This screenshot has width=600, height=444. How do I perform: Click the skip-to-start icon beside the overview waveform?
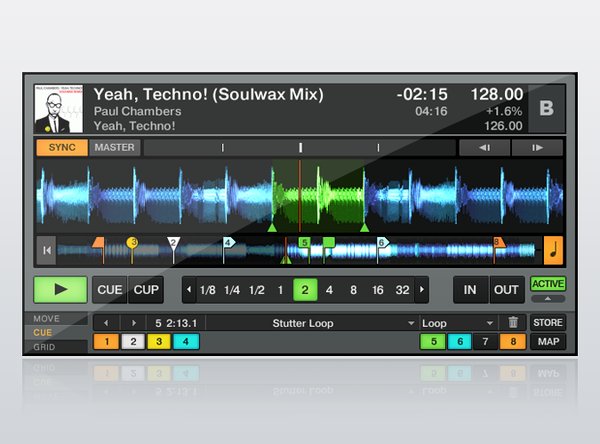45,250
